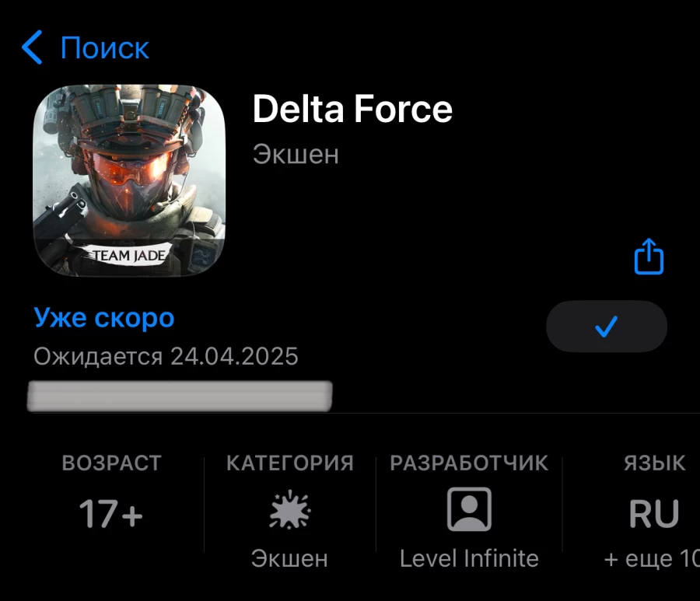Click the developer person icon
This screenshot has height=601, width=700.
tap(469, 510)
